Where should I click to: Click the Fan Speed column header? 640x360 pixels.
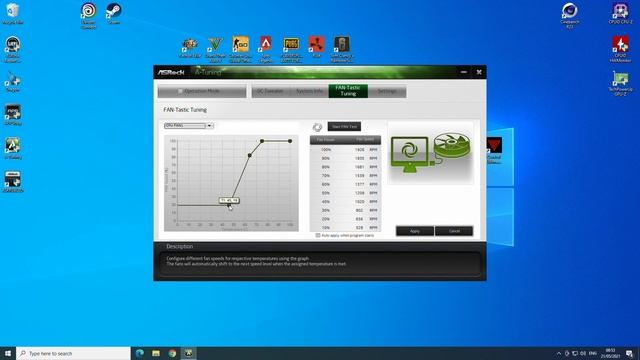[364, 140]
